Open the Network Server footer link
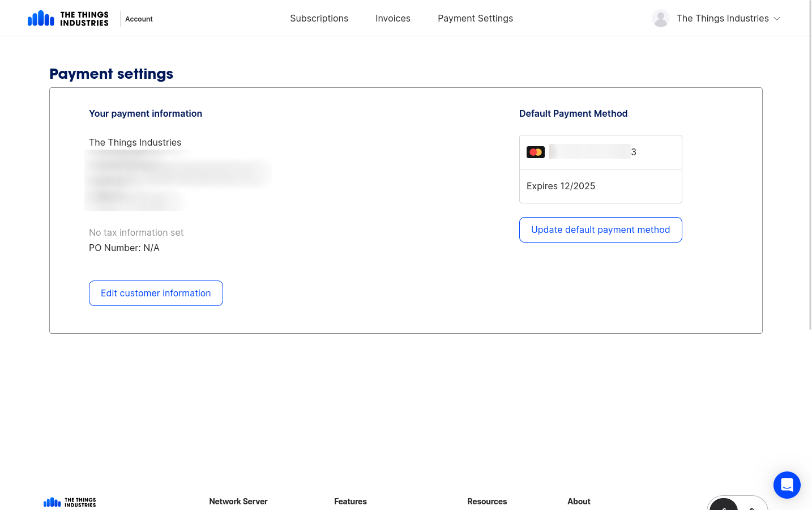This screenshot has height=510, width=812. point(238,501)
